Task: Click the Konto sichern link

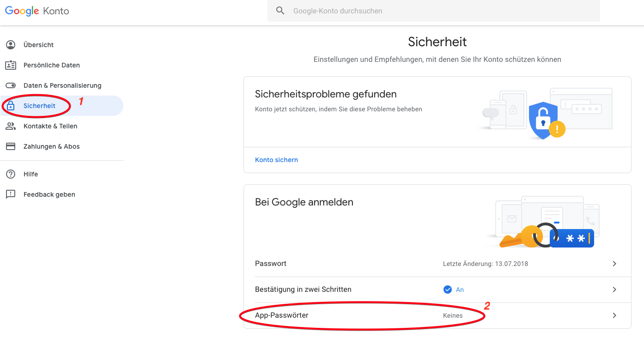Action: click(276, 160)
